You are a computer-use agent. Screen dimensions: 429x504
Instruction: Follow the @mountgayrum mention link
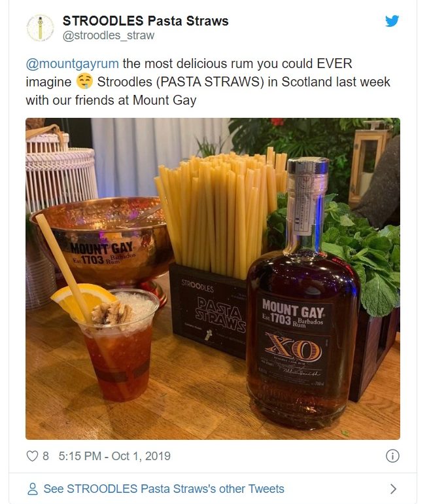pos(72,63)
